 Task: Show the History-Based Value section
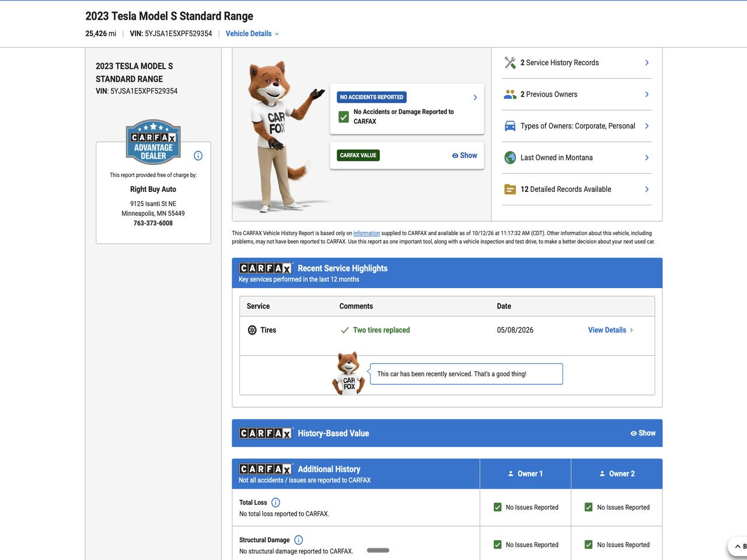[x=643, y=433]
